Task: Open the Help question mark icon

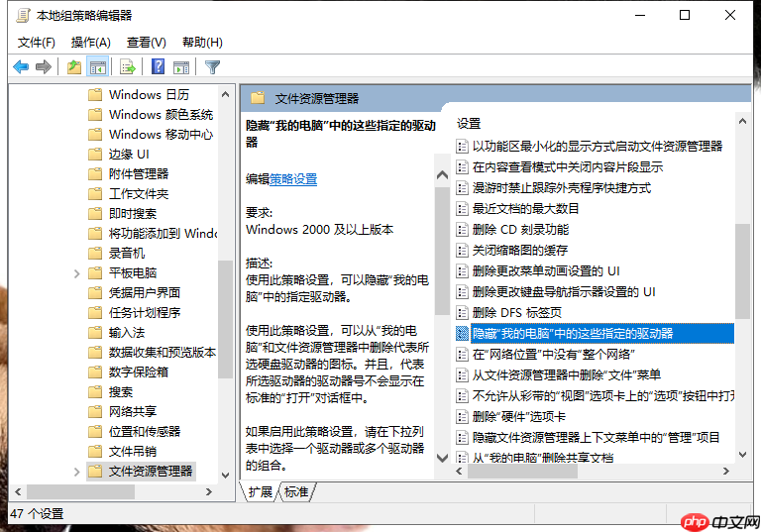Action: point(158,66)
